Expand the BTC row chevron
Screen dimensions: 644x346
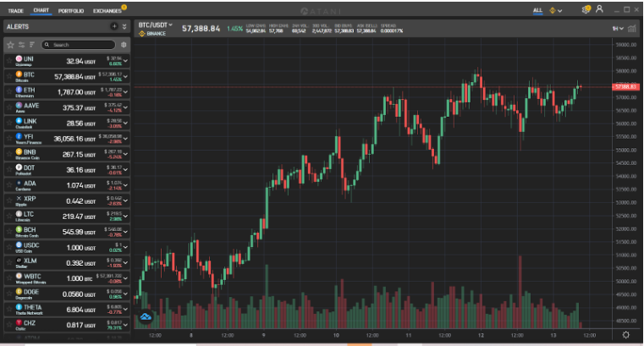point(125,77)
